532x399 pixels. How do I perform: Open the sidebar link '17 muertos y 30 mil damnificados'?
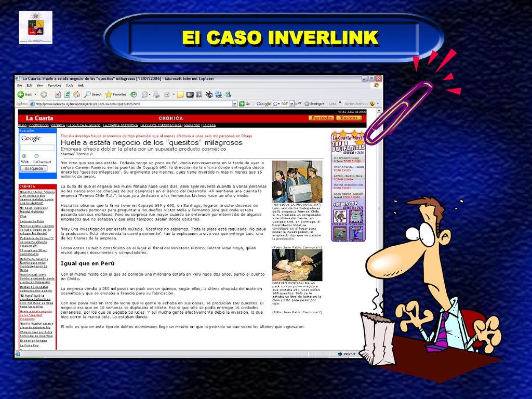(x=34, y=252)
